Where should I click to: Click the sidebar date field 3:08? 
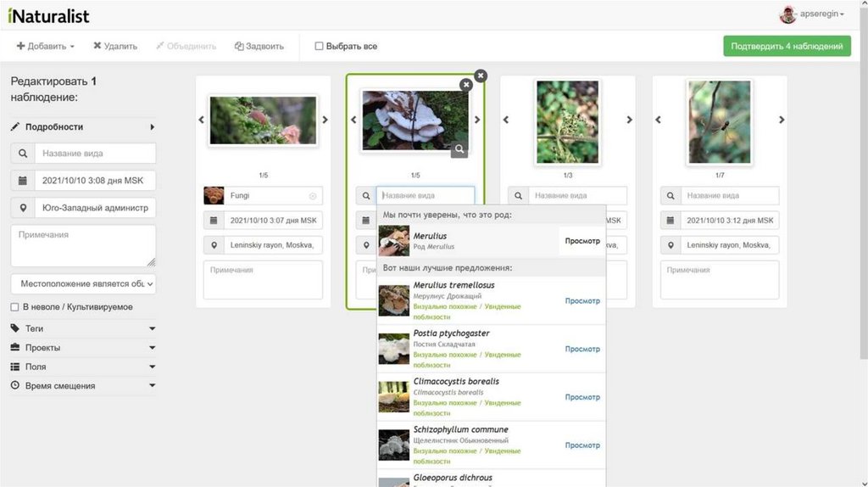click(x=95, y=181)
